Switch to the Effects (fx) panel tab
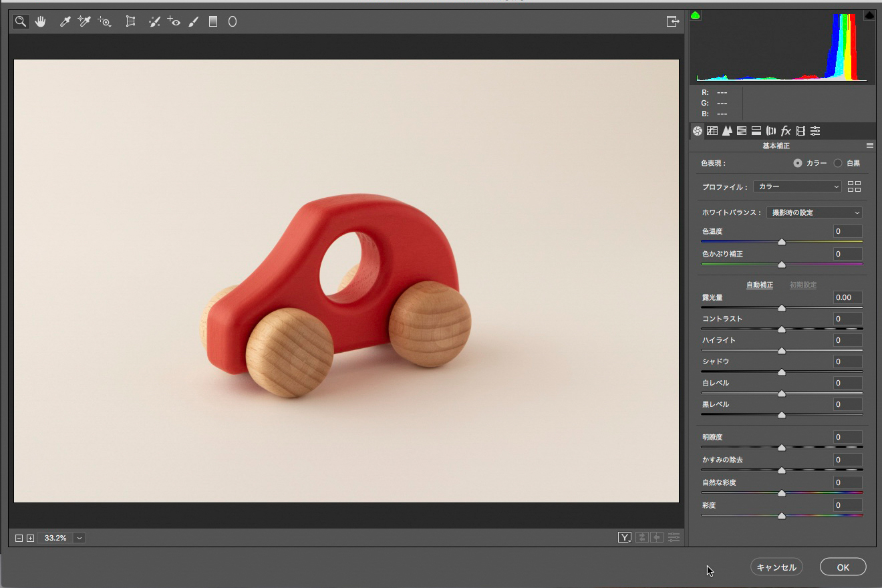The width and height of the screenshot is (882, 588). coord(786,131)
